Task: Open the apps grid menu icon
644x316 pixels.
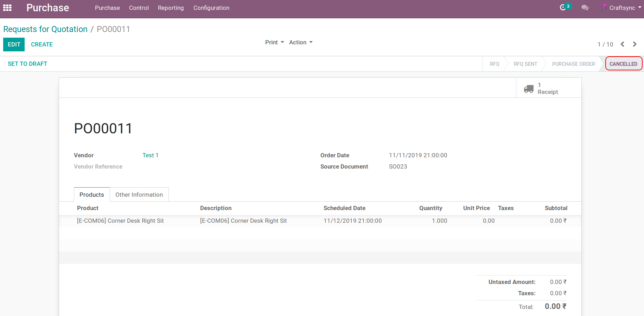Action: click(7, 8)
